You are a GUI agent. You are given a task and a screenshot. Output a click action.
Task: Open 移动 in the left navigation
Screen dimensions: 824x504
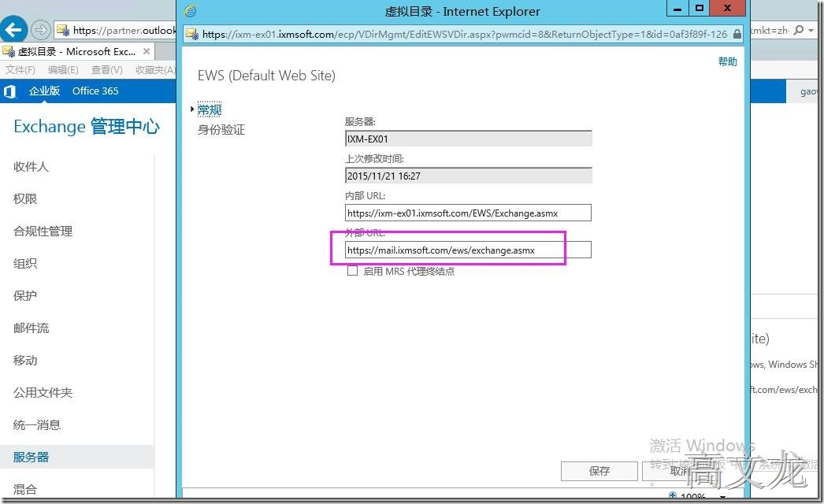pos(25,361)
